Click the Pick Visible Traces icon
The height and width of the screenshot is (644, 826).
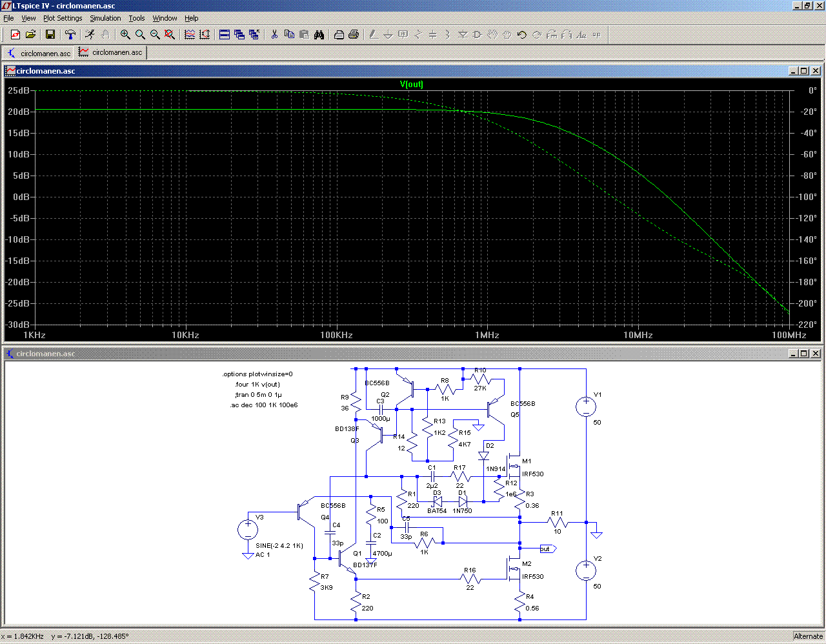tap(190, 35)
